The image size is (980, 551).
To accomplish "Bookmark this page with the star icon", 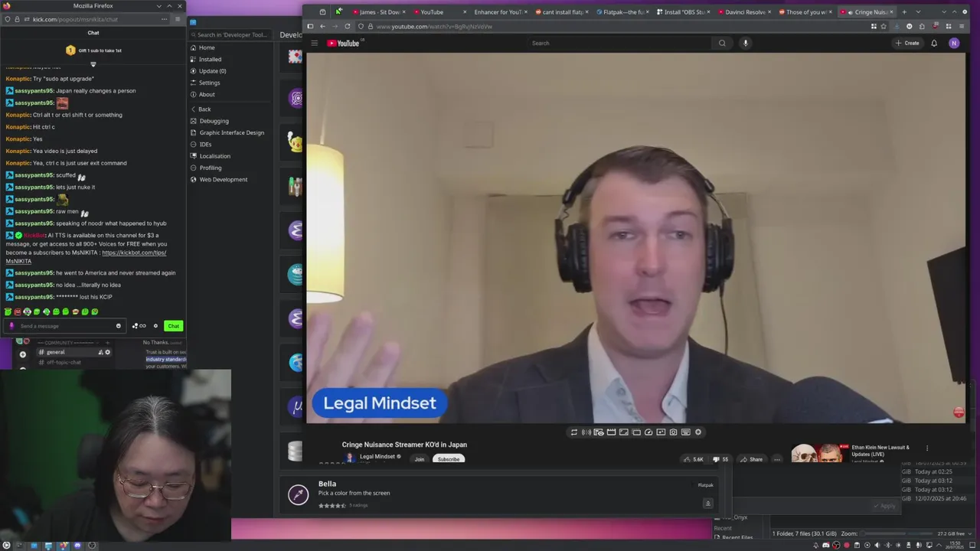I will [x=884, y=26].
